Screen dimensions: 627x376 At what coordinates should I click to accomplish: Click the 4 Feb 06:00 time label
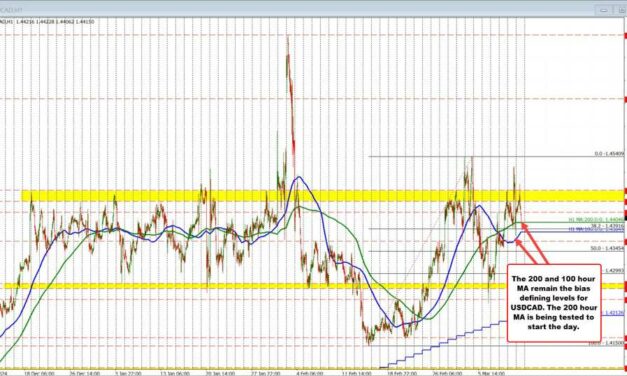click(x=310, y=373)
